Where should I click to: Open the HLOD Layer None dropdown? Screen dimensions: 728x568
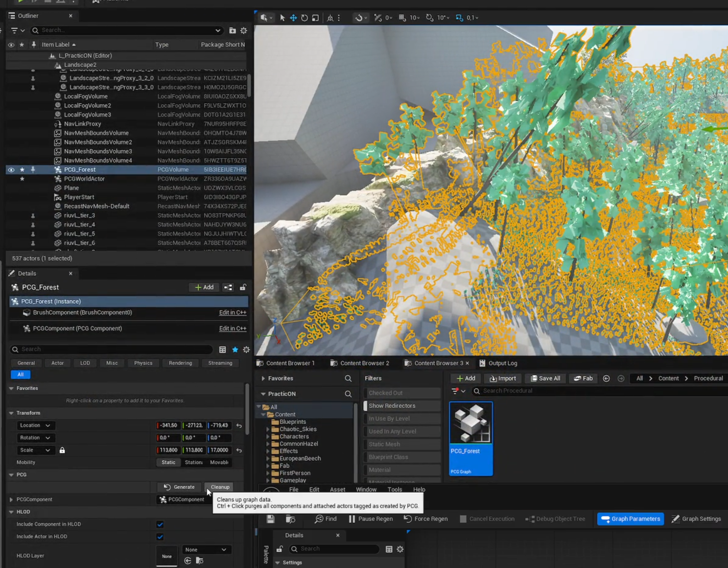(x=206, y=549)
